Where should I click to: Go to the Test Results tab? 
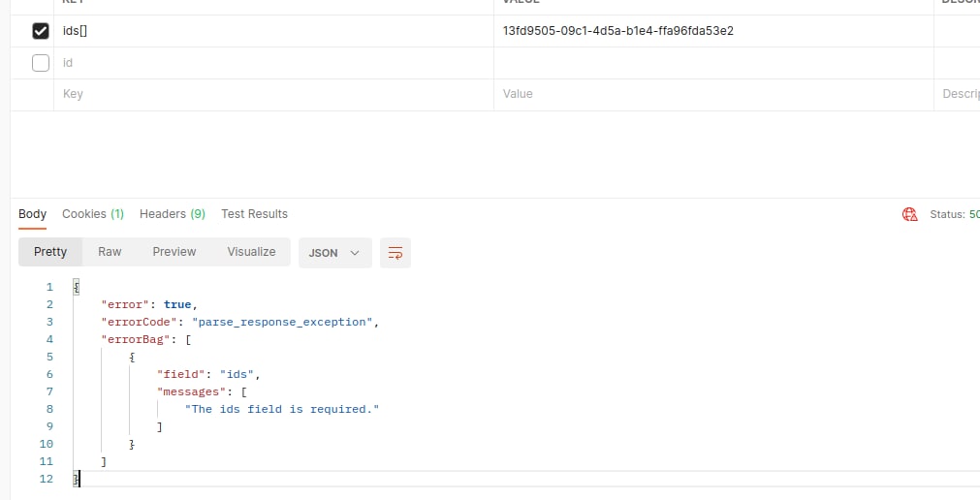pos(254,214)
